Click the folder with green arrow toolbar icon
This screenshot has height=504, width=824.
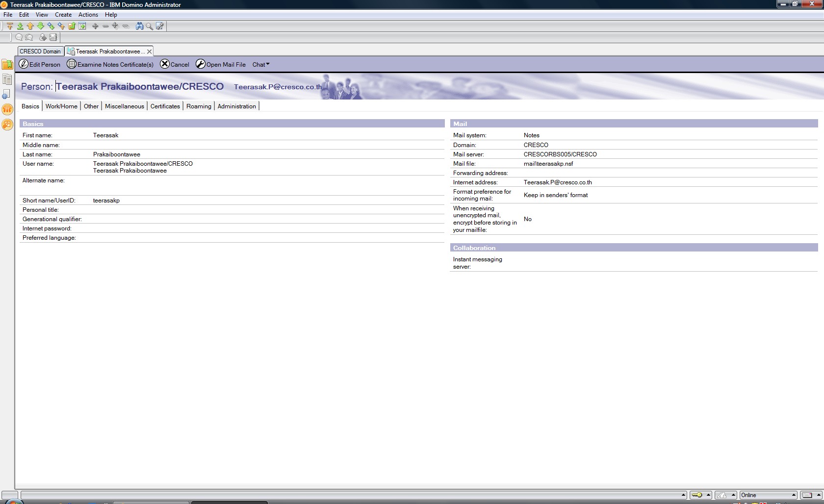point(72,26)
